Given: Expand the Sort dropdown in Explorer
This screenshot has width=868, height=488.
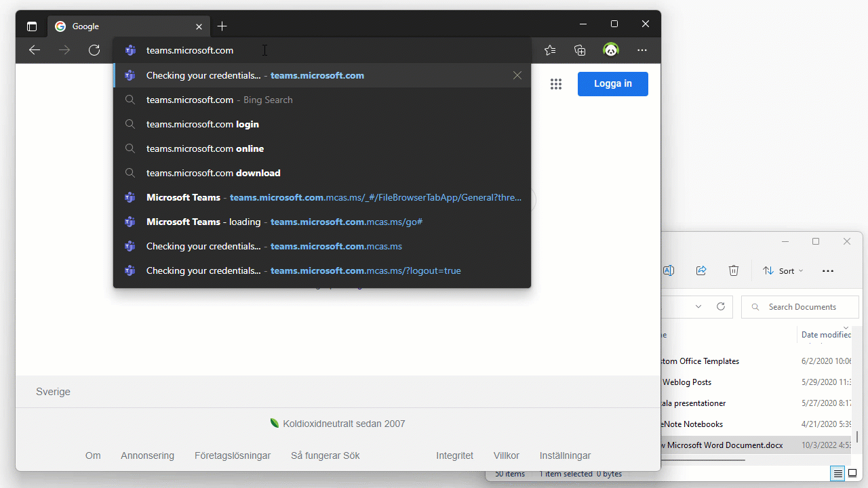Looking at the screenshot, I should point(783,270).
